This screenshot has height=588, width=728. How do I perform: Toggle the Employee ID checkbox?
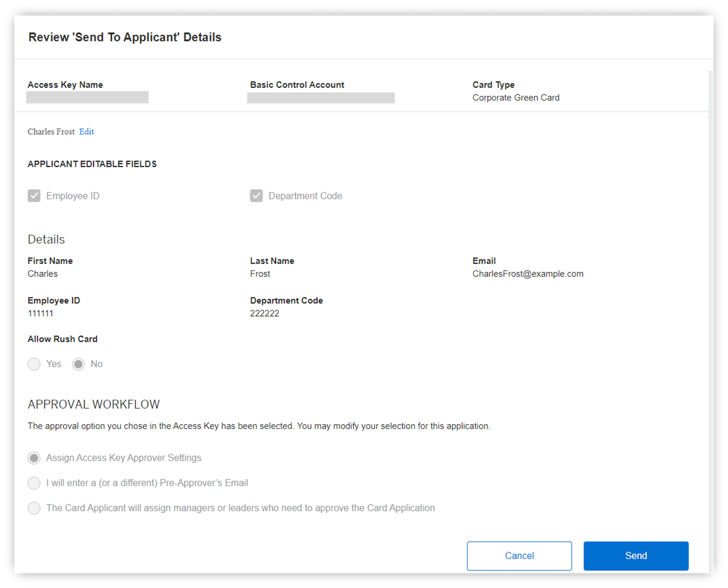(34, 196)
